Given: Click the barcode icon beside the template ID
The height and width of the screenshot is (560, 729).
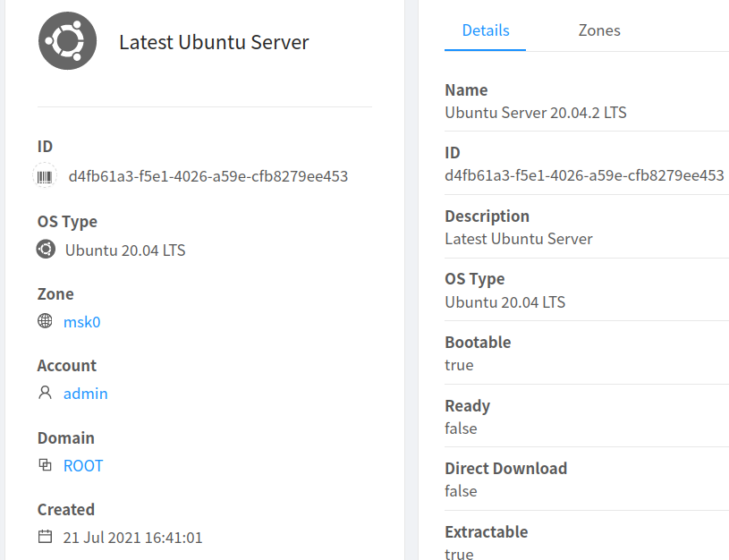Looking at the screenshot, I should click(45, 176).
